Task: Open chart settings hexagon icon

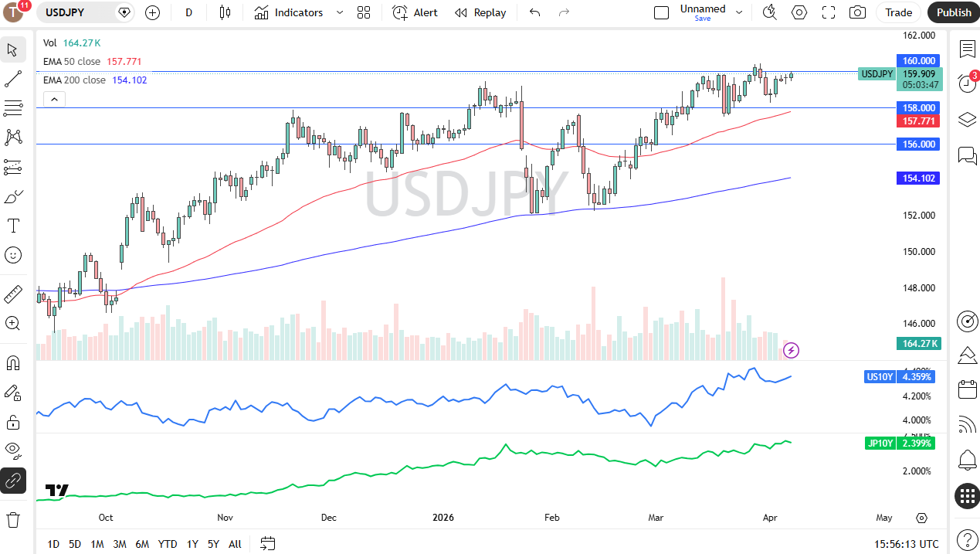Action: coord(799,12)
